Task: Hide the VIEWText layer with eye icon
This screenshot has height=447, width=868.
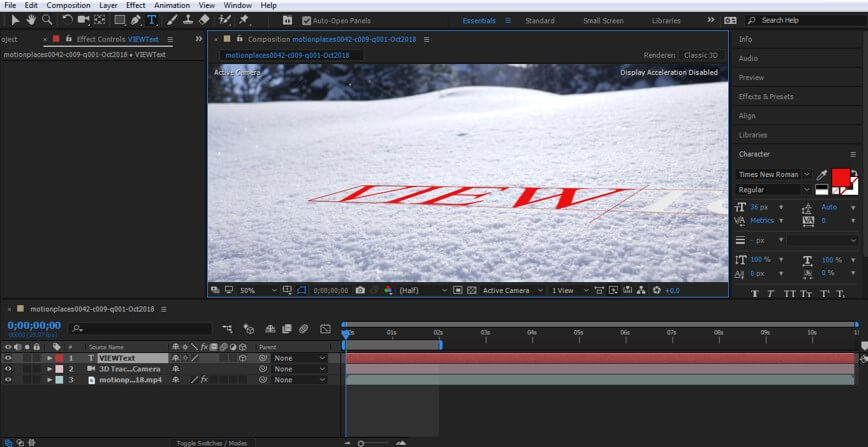Action: (8, 357)
